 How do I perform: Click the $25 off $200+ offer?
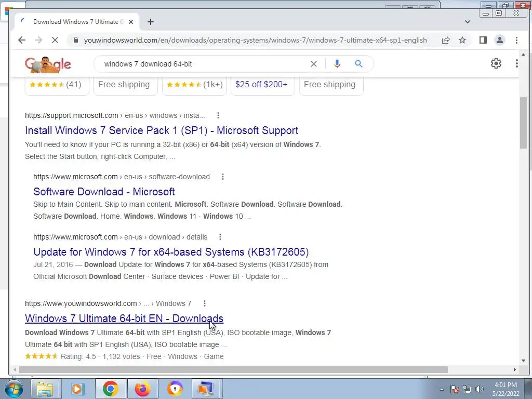click(261, 85)
